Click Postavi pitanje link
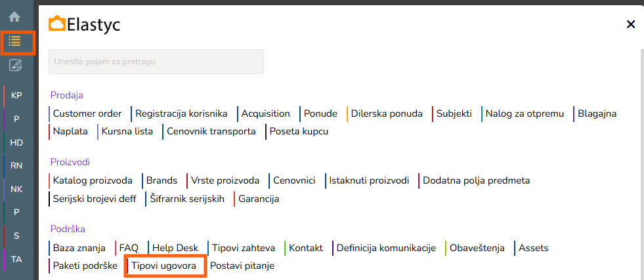 pos(242,266)
